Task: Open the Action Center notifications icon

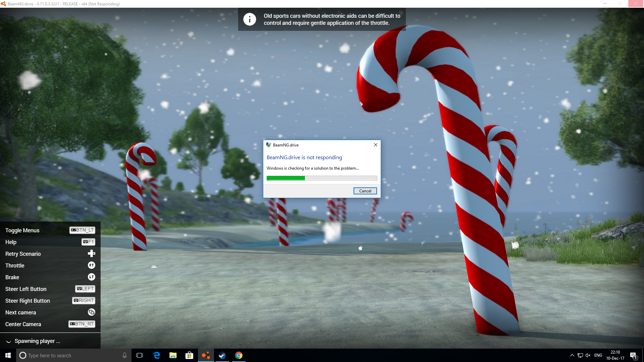Action: tap(633, 355)
